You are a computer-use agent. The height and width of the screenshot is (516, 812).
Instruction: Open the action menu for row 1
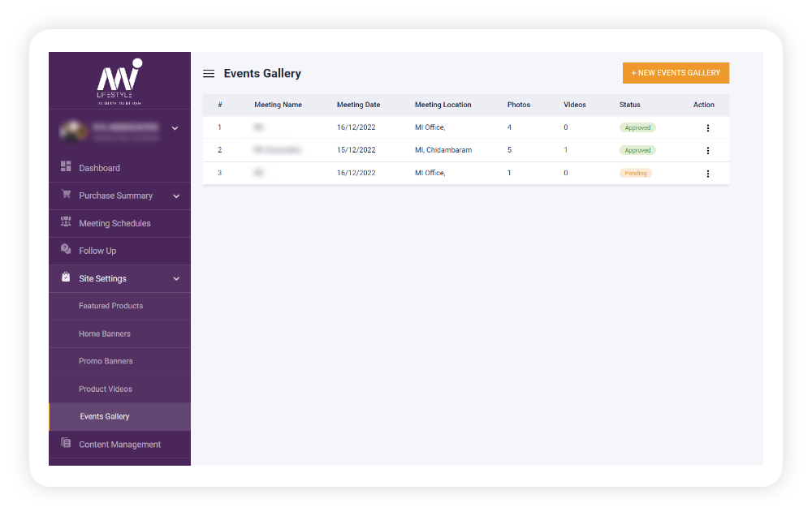(707, 127)
